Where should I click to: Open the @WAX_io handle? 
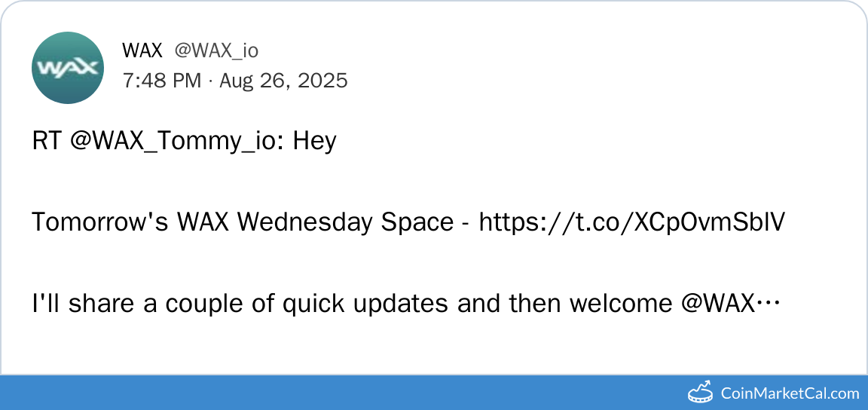coord(216,50)
